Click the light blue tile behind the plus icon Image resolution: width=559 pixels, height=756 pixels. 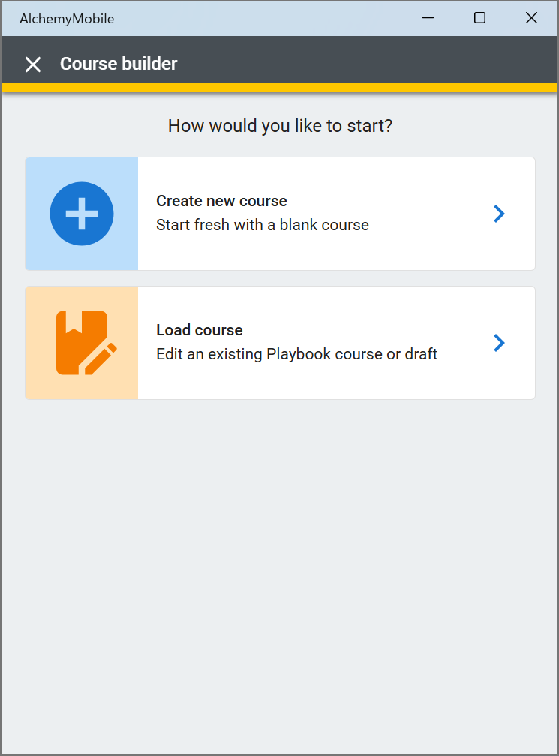tap(82, 214)
